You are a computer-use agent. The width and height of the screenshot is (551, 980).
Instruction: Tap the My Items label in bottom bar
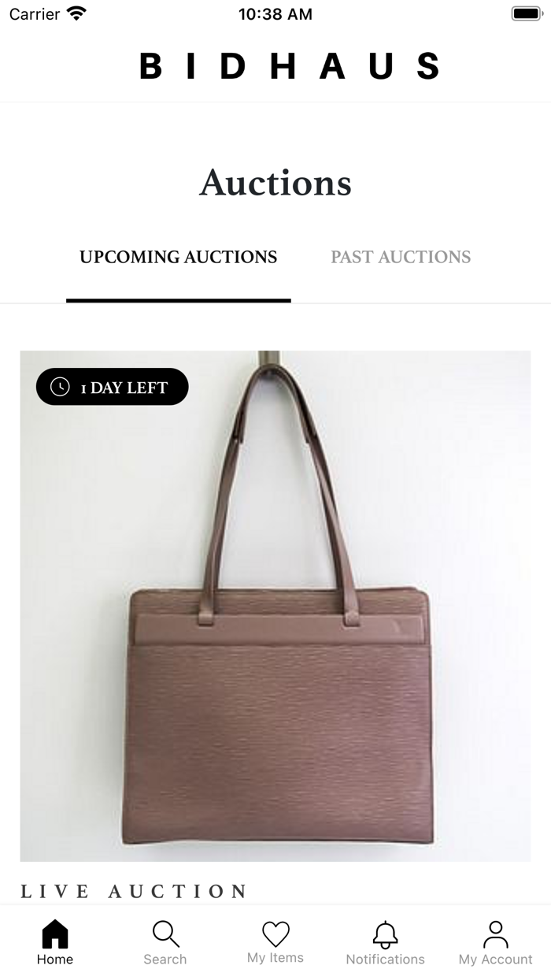(x=275, y=958)
